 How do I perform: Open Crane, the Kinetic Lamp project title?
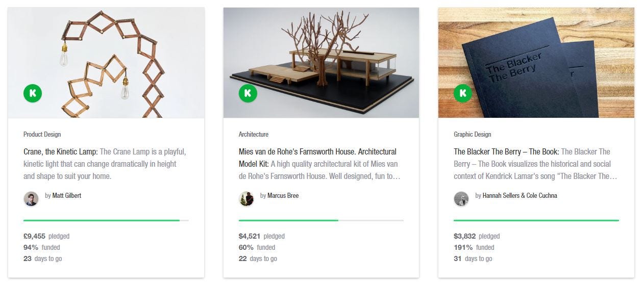pos(60,152)
